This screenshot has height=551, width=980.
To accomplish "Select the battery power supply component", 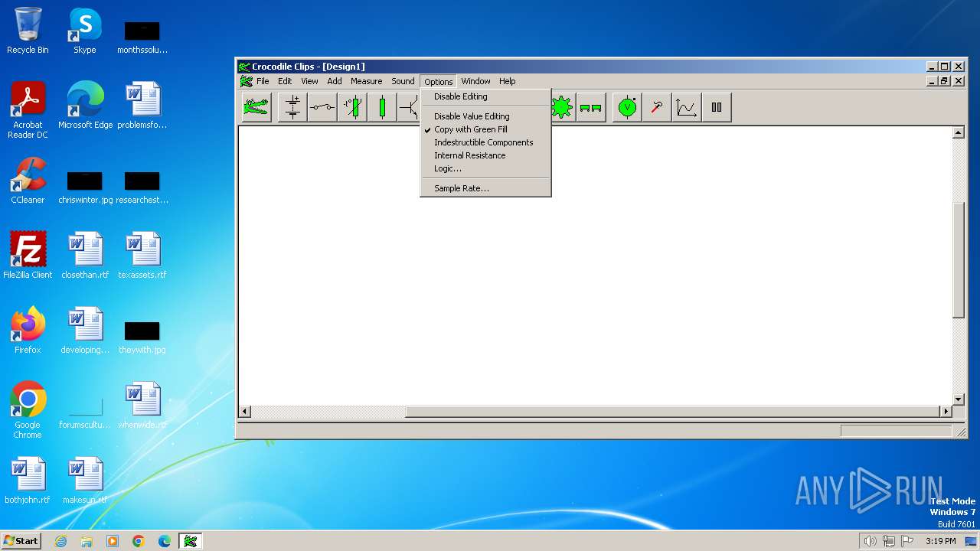I will pyautogui.click(x=292, y=107).
